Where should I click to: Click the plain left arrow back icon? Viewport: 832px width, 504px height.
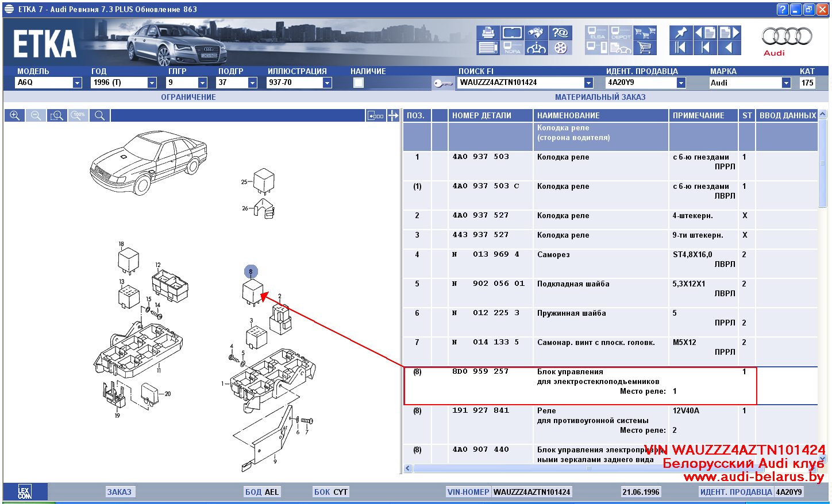tap(729, 48)
